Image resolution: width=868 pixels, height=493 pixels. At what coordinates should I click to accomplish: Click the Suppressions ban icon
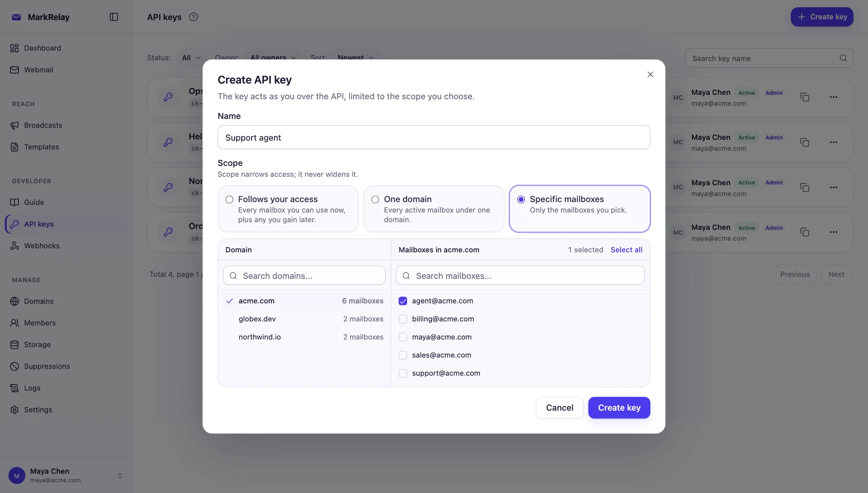click(14, 366)
